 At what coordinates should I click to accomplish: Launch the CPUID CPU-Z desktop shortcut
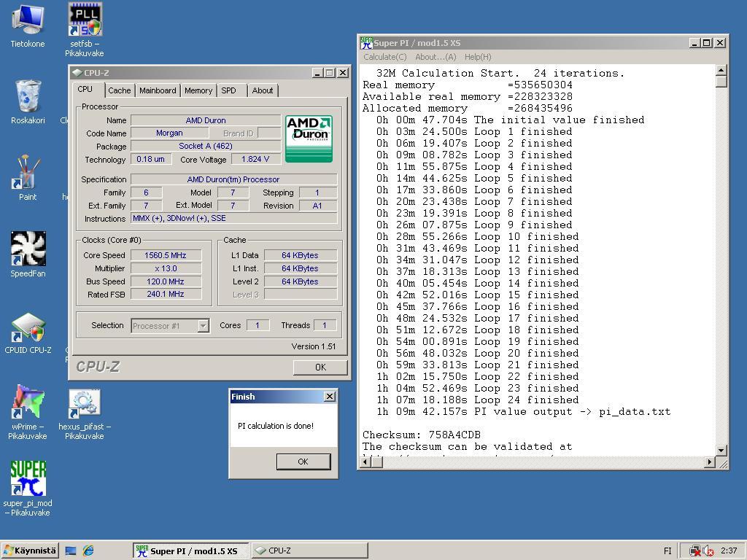coord(28,327)
